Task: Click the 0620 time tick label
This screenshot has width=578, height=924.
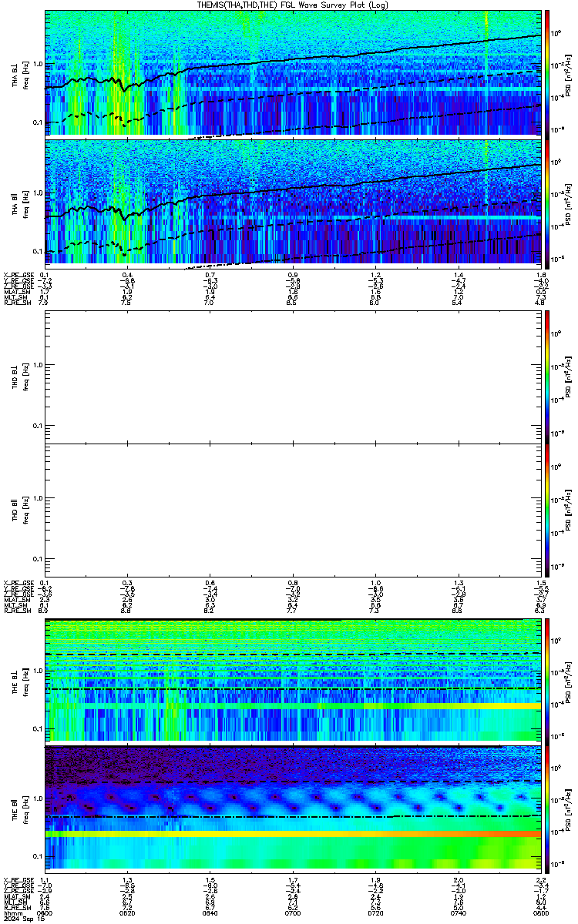Action: 128,912
